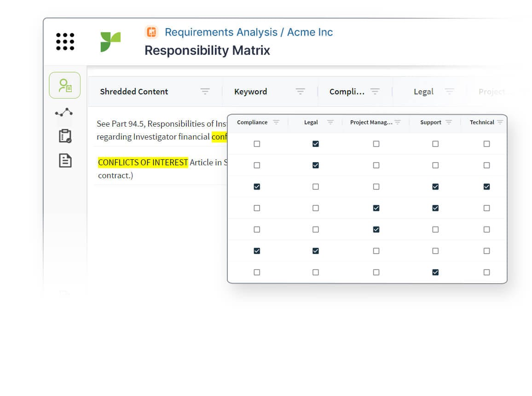Viewport: 532px width, 396px height.
Task: Select the CONFLICTS OF INTEREST highlighted text
Action: [143, 163]
